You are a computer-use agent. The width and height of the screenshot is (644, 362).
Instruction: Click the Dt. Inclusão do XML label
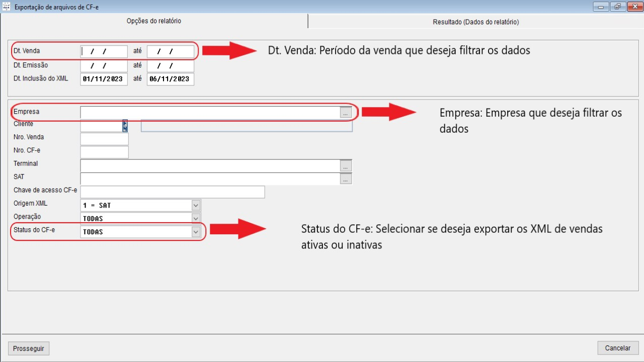coord(41,78)
